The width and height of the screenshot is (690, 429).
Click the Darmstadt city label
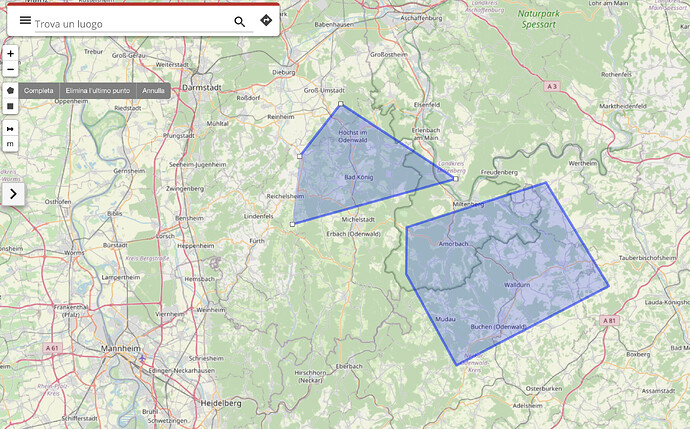pos(202,88)
